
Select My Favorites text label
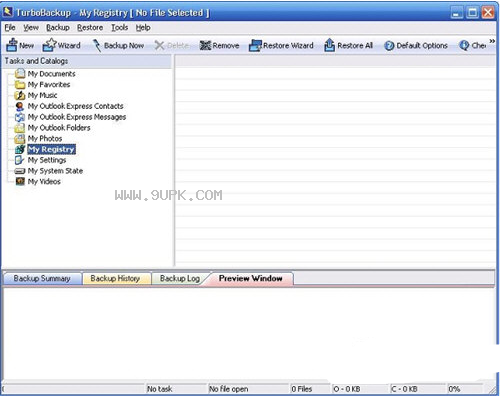tap(49, 85)
